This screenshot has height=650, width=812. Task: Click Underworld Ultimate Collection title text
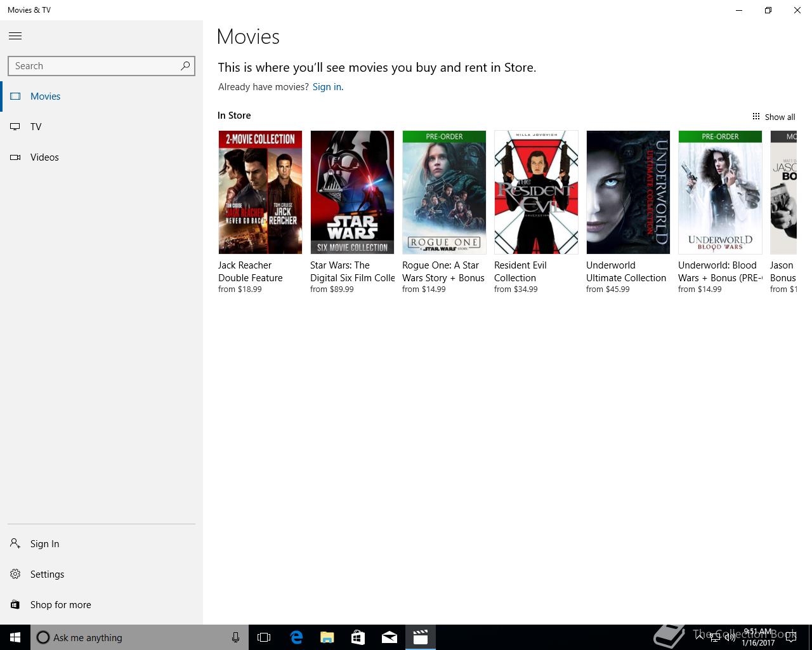(626, 272)
